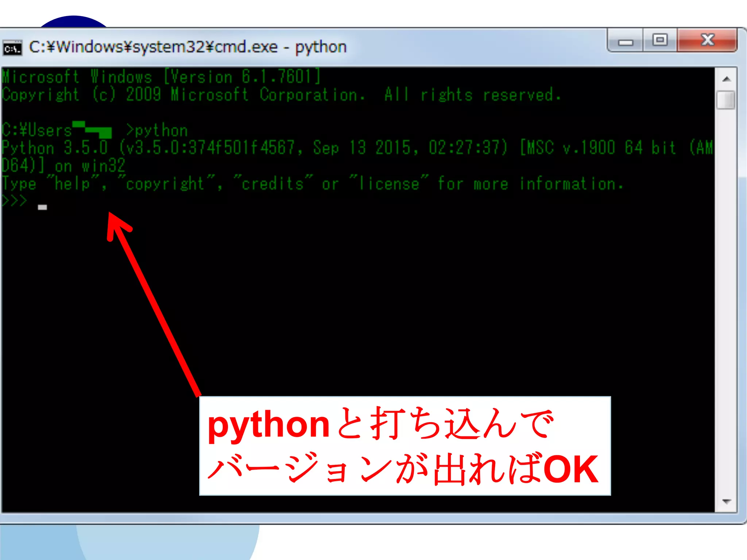Screen dimensions: 747x560
Task: Click the typed python command text
Action: pos(161,131)
